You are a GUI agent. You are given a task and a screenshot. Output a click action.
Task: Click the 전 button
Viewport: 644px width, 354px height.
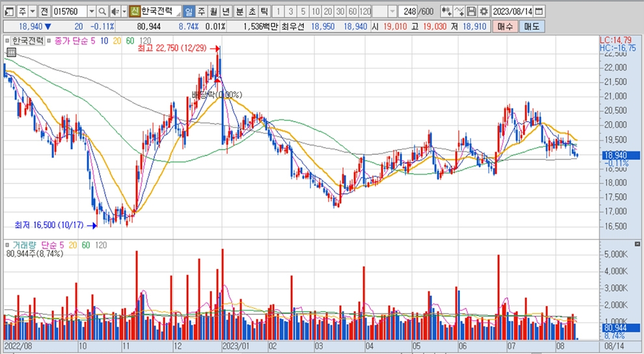(44, 11)
